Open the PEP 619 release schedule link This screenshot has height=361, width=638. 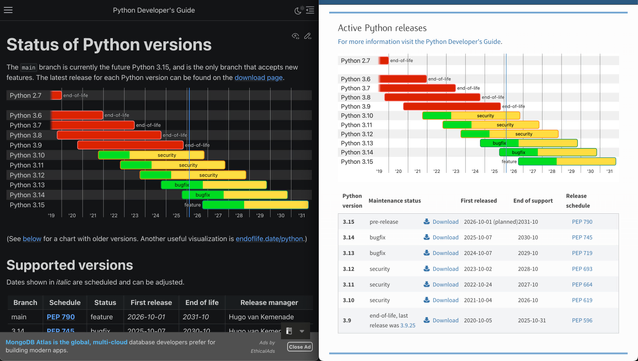pos(582,300)
